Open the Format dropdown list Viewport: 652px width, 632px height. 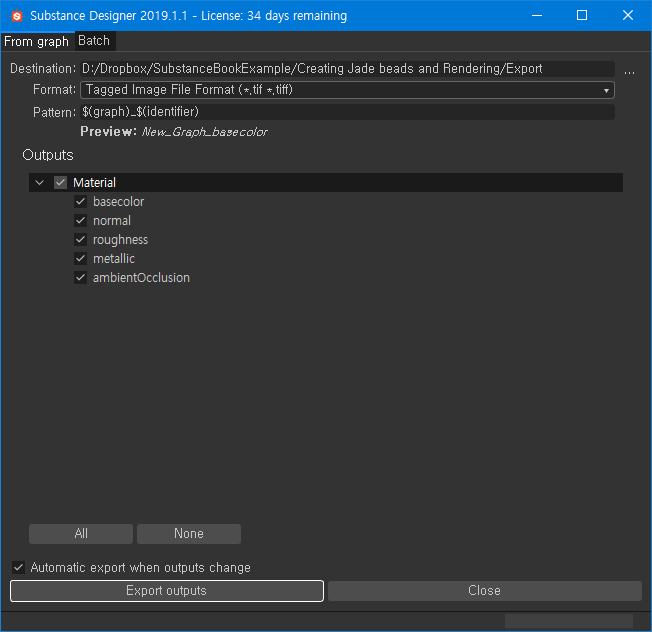point(347,90)
